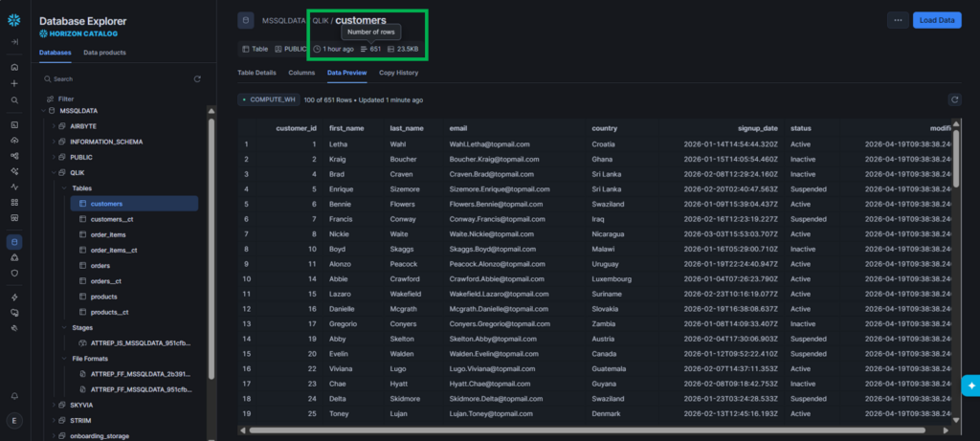Open the Home icon in sidebar
Image resolution: width=980 pixels, height=441 pixels.
pos(14,68)
